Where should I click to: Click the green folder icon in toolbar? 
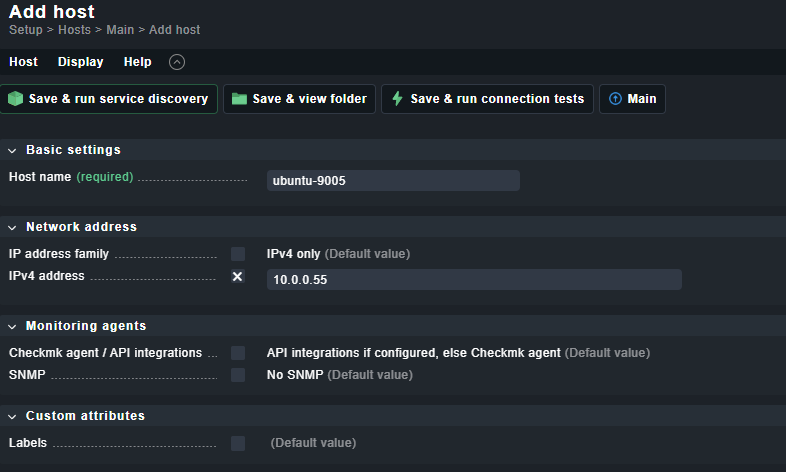point(239,99)
